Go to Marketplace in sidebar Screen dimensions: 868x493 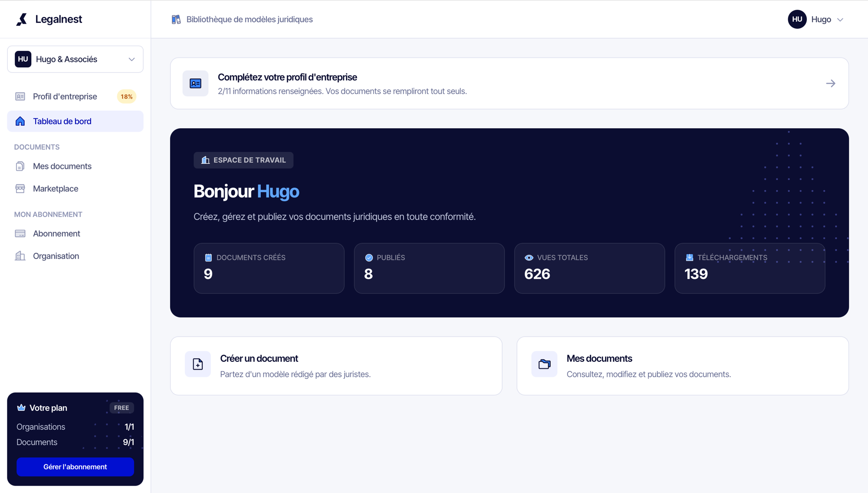[75, 189]
